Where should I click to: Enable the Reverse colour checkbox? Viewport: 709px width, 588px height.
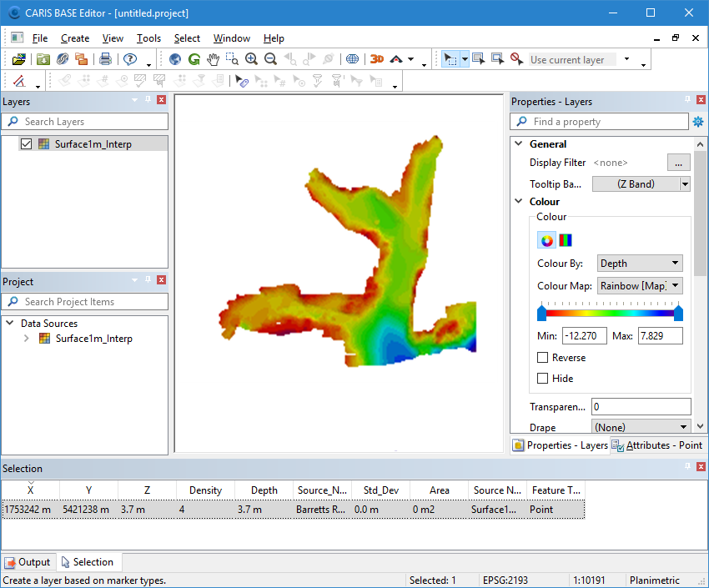point(543,358)
